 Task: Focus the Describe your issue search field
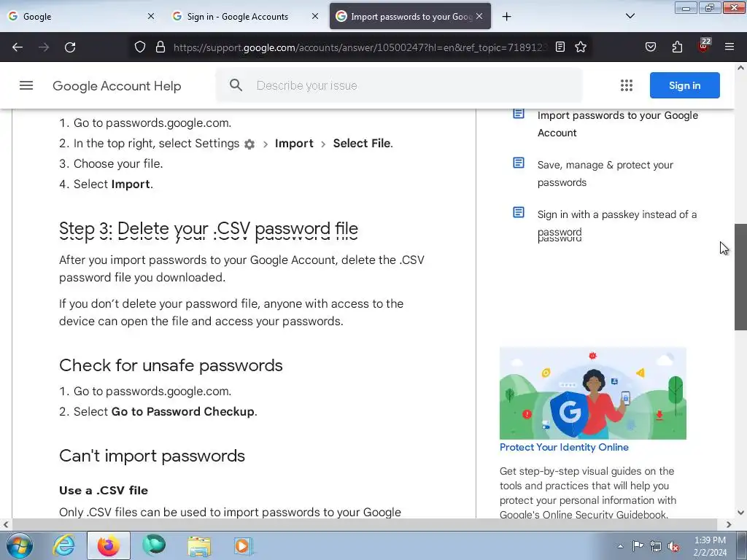[x=399, y=85]
